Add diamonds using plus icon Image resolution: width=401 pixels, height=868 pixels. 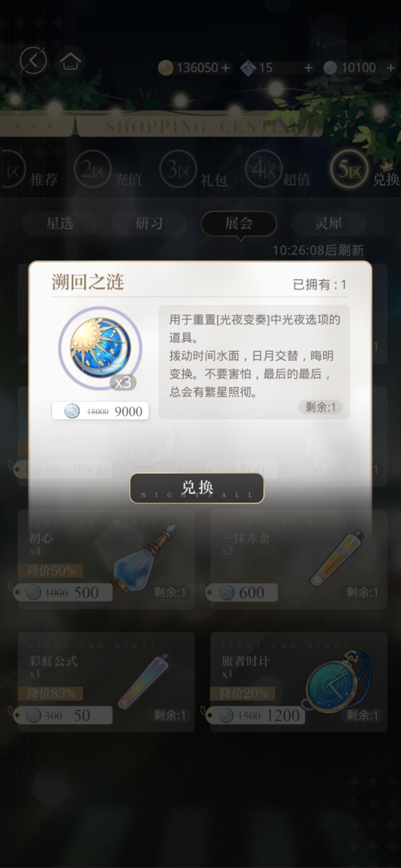[308, 68]
